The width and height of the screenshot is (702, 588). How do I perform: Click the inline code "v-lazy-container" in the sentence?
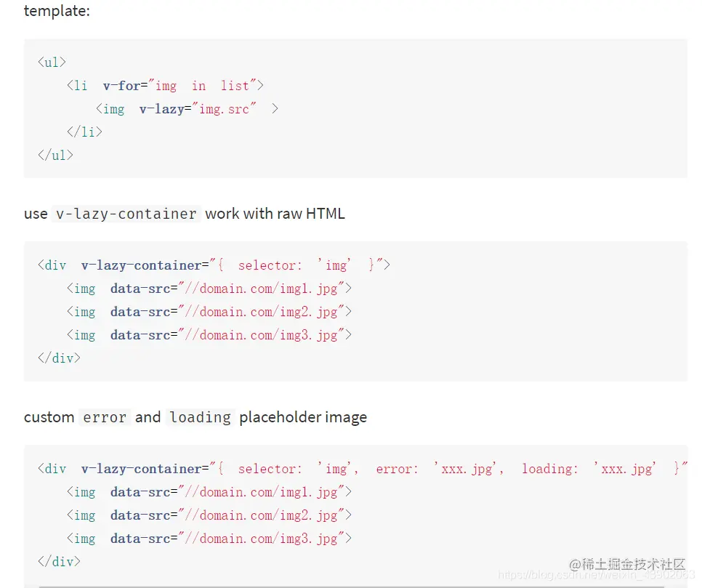126,214
